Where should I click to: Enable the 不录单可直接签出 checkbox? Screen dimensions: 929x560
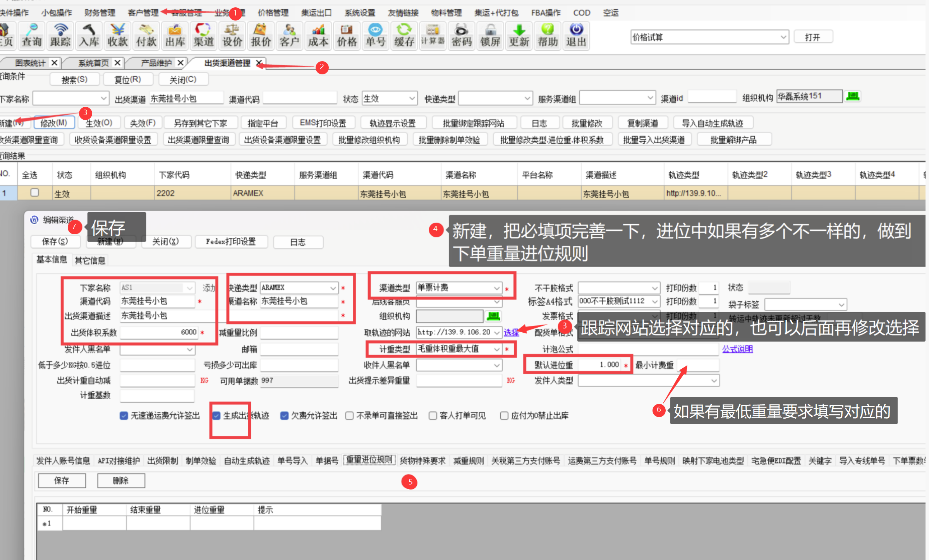[349, 416]
